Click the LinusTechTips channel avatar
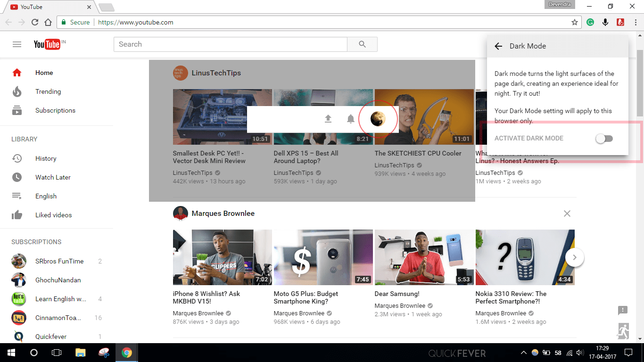 180,73
